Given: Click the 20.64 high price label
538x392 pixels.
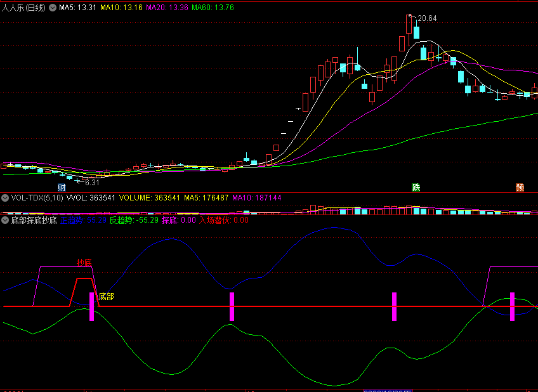Looking at the screenshot, I should 427,18.
